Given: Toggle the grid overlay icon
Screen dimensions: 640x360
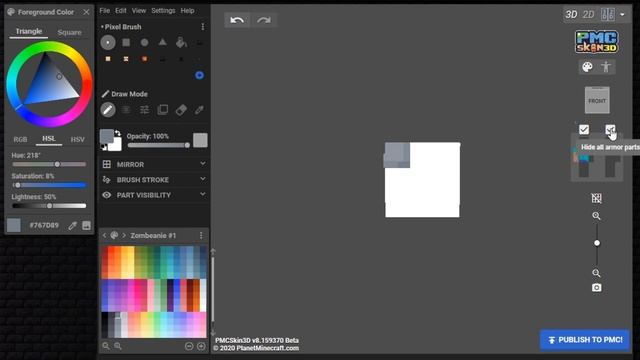Looking at the screenshot, I should 596,198.
